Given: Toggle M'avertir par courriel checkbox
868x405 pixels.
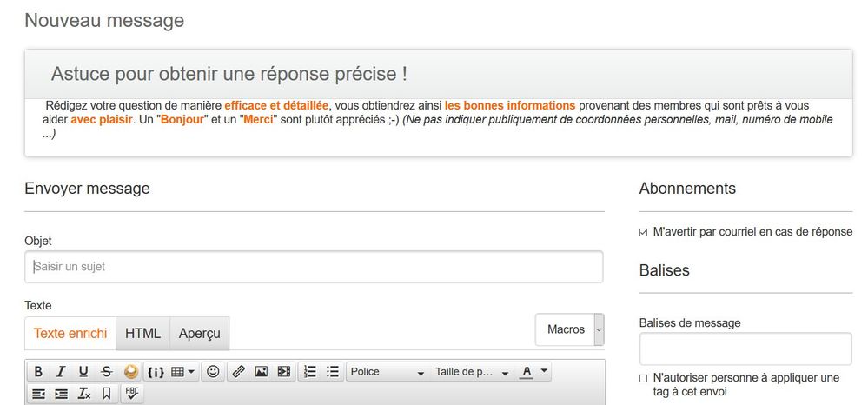Looking at the screenshot, I should tap(643, 233).
